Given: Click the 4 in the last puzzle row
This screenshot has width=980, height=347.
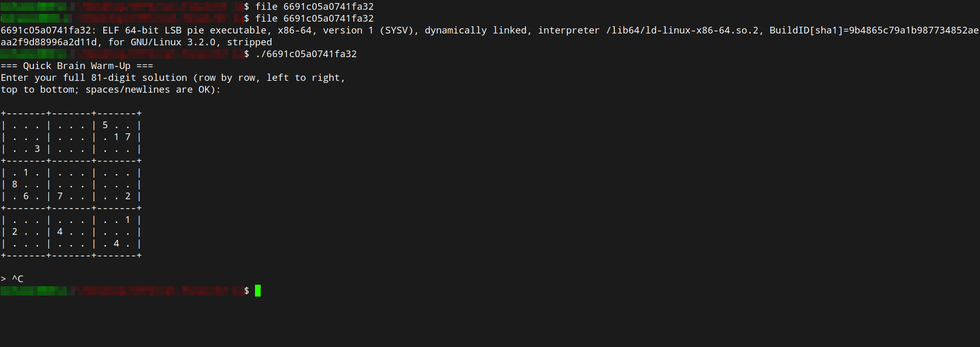Looking at the screenshot, I should click(x=116, y=244).
